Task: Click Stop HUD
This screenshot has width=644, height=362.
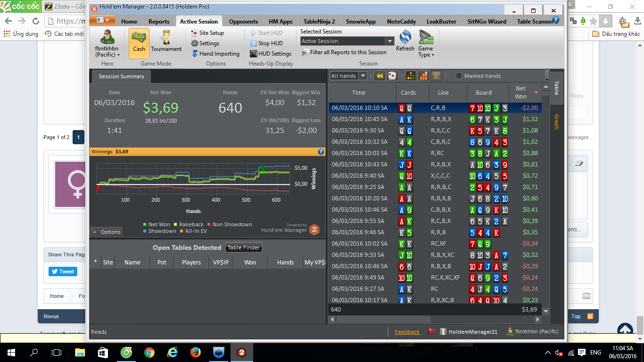Action: 266,43
